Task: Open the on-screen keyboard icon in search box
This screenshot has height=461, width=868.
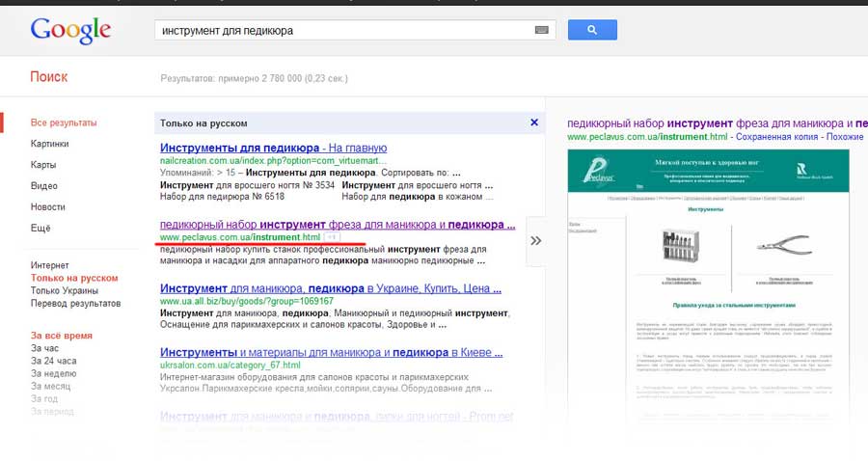Action: pos(541,30)
